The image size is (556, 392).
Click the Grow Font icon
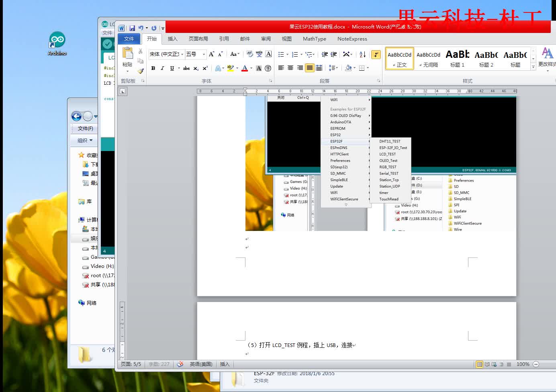click(x=212, y=54)
